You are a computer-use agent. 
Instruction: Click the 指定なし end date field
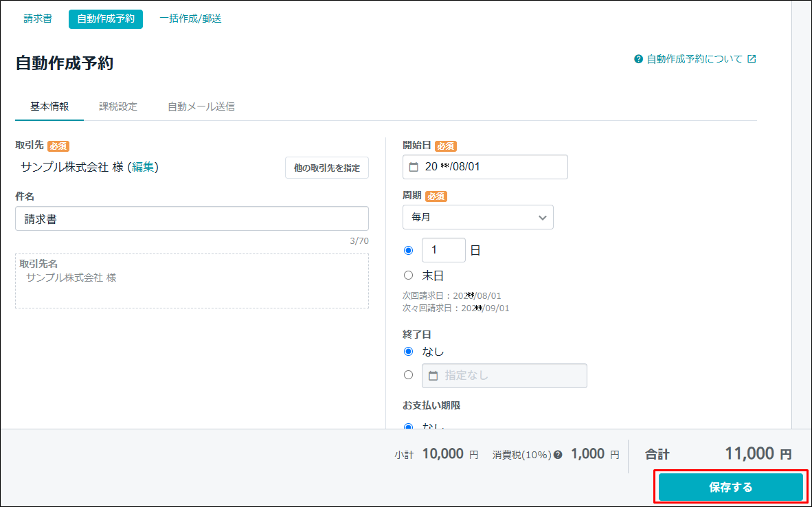(x=504, y=376)
